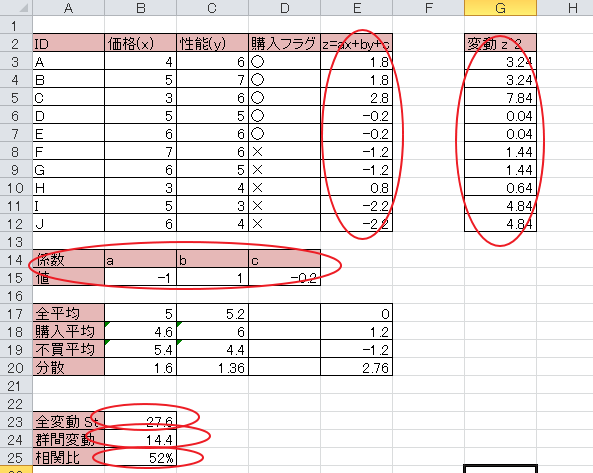This screenshot has width=593, height=473.
Task: Select coefficient b value 1
Action: point(212,277)
